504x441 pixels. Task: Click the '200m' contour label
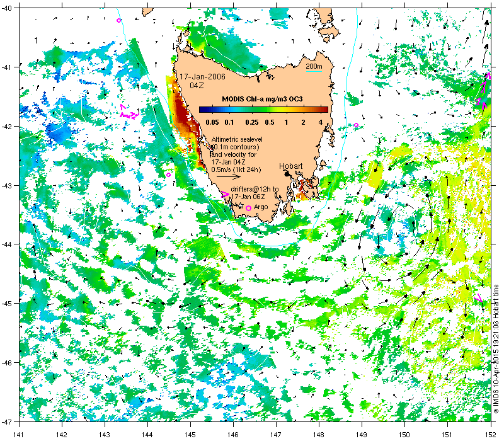(314, 67)
